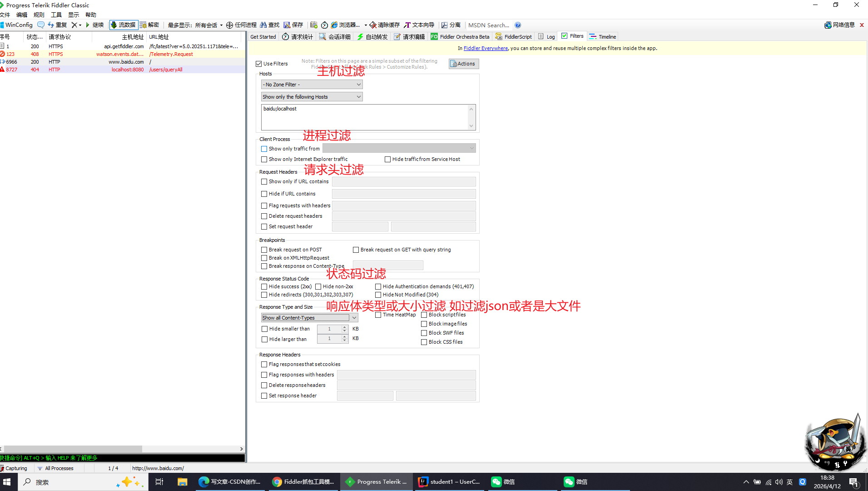Open WinConfig from the toolbar

(x=17, y=25)
